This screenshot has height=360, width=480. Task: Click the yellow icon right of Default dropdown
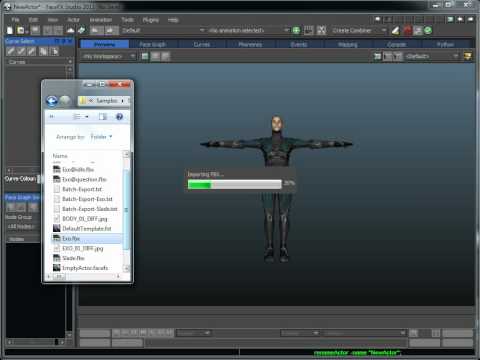tap(468, 56)
